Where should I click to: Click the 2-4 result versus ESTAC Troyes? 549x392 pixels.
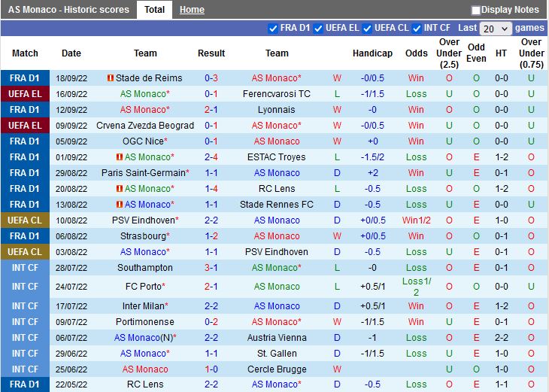[211, 157]
